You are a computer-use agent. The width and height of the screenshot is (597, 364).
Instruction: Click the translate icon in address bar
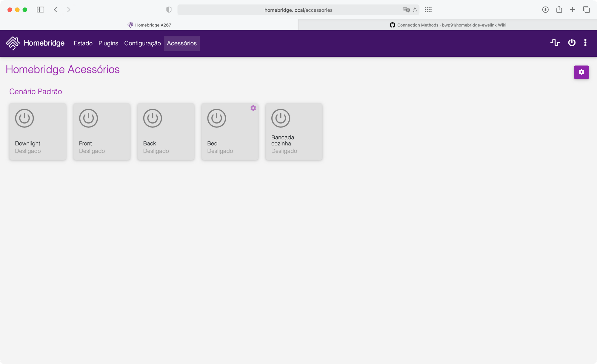(406, 10)
